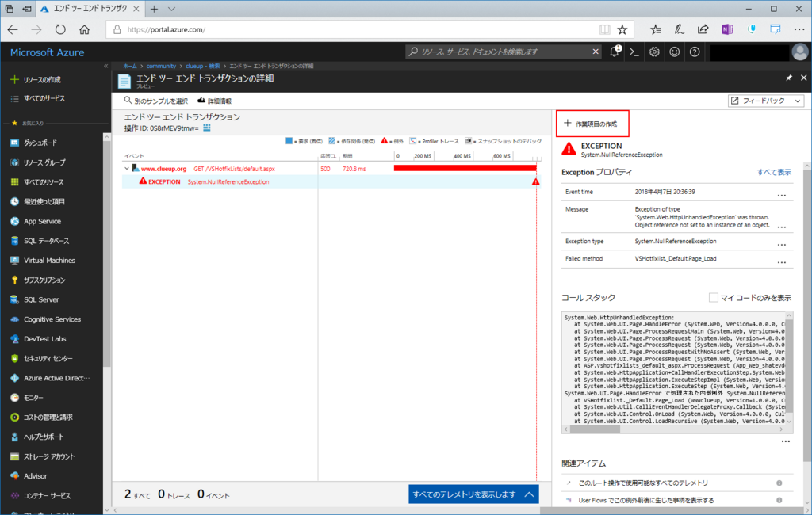Click the call stack horizontal scrollbar
The height and width of the screenshot is (515, 812).
pos(595,429)
